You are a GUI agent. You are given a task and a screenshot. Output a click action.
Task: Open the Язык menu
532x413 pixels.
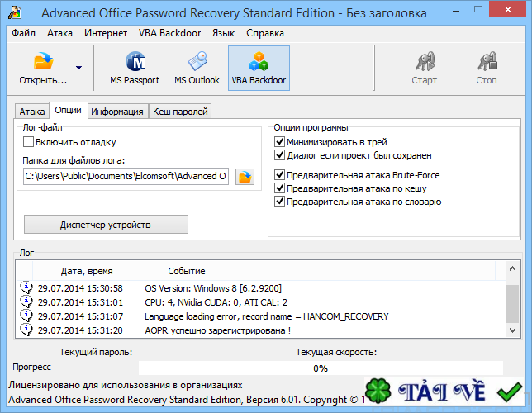[223, 33]
